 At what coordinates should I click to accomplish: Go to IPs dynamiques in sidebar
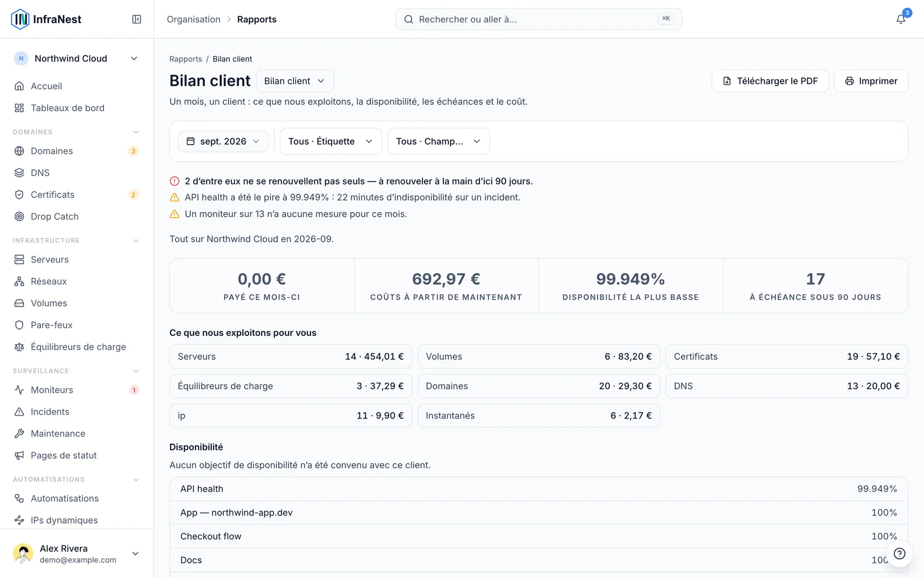point(77,520)
